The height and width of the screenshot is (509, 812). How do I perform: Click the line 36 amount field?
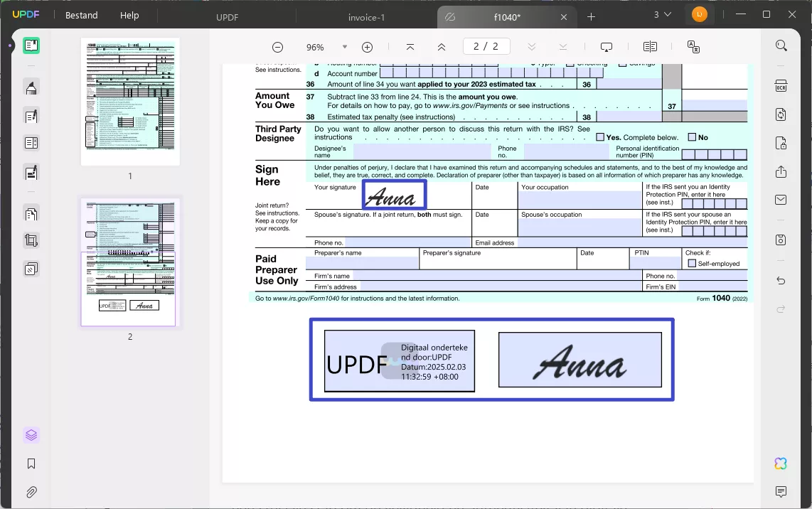(629, 84)
